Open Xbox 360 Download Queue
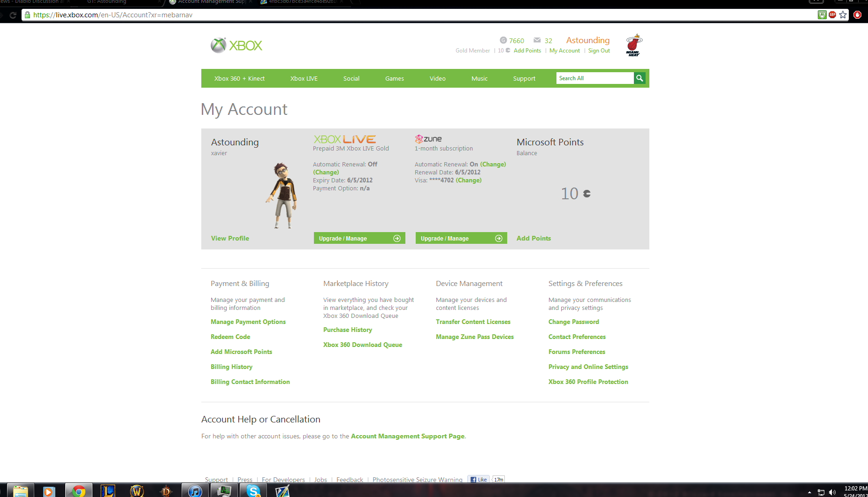 click(x=363, y=345)
